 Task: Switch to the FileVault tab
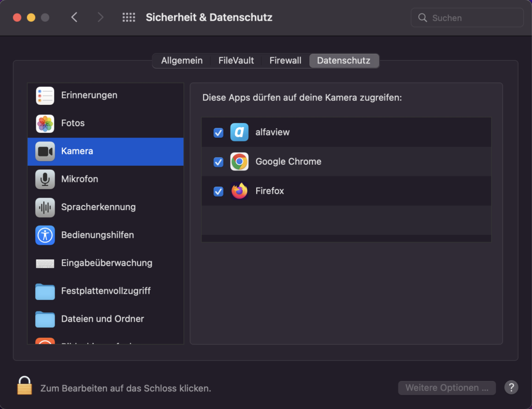(x=235, y=60)
